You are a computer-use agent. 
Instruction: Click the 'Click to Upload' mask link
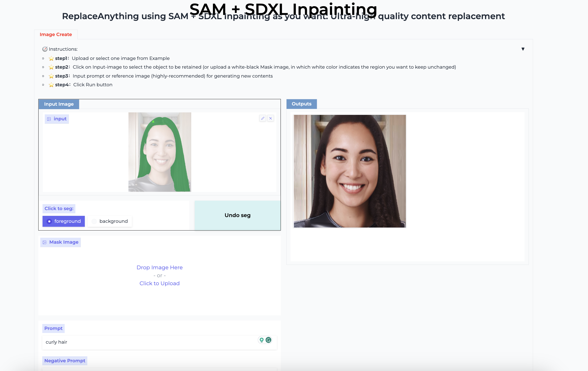click(x=159, y=283)
